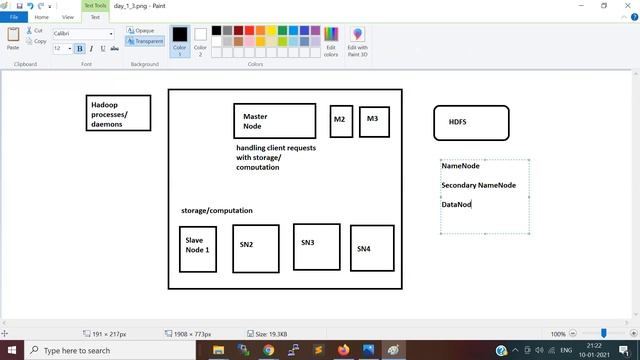Open the Windows Start menu
The width and height of the screenshot is (640, 360).
tap(12, 350)
